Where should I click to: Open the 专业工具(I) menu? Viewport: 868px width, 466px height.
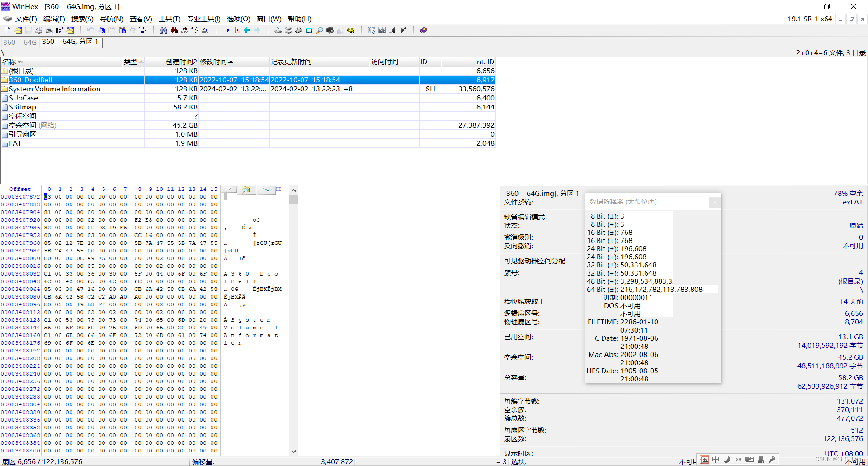204,19
